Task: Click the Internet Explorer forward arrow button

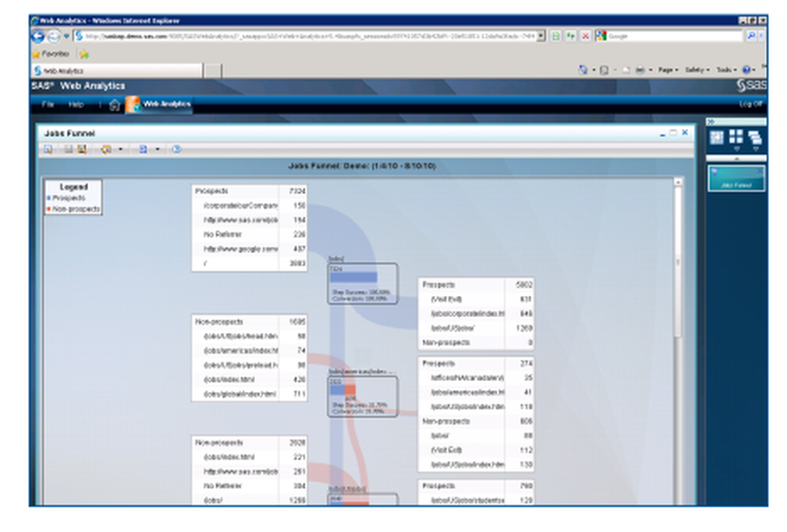Action: pos(54,36)
